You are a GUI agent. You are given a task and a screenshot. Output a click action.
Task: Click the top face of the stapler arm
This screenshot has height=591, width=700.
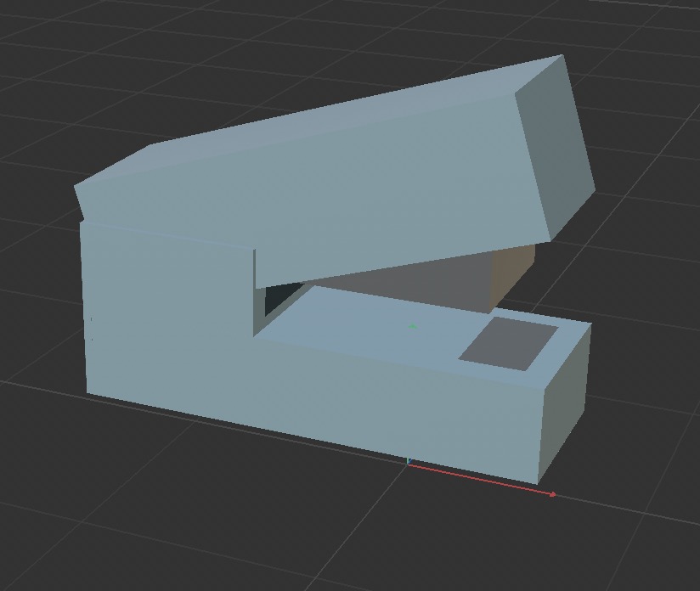pos(340,115)
